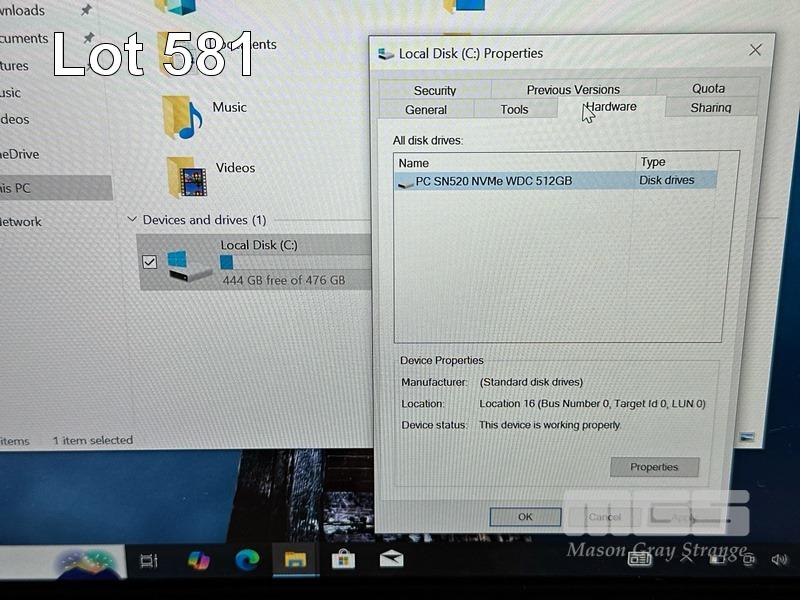
Task: Switch view via the thumbnails view icon in Explorer
Action: tap(746, 437)
